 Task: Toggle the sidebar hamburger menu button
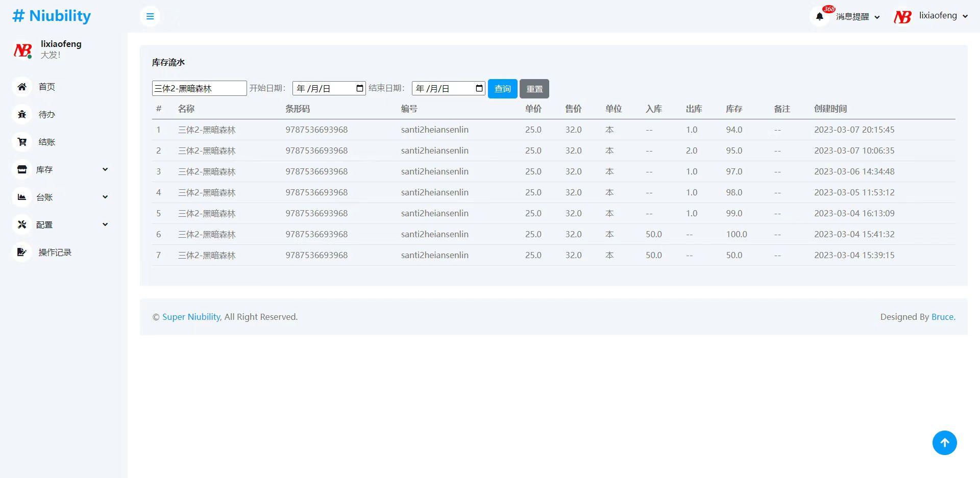click(x=150, y=16)
